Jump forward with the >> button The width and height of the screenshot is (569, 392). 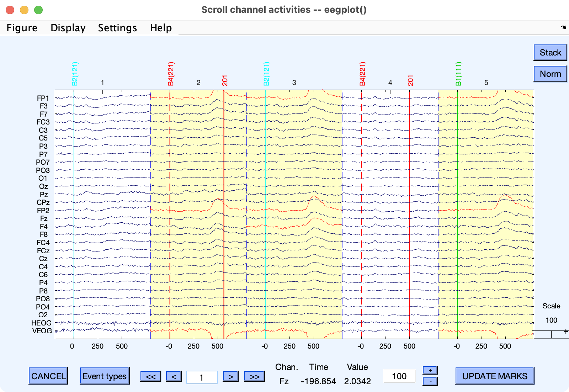pos(254,376)
